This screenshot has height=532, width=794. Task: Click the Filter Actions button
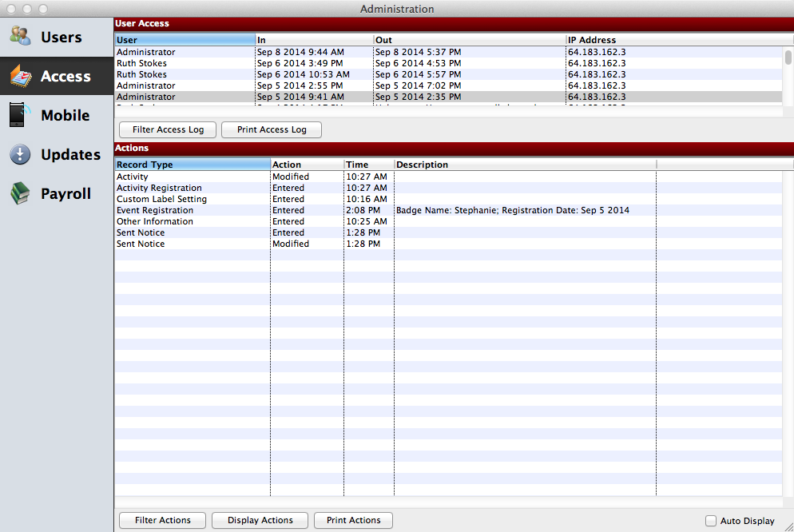point(162,520)
